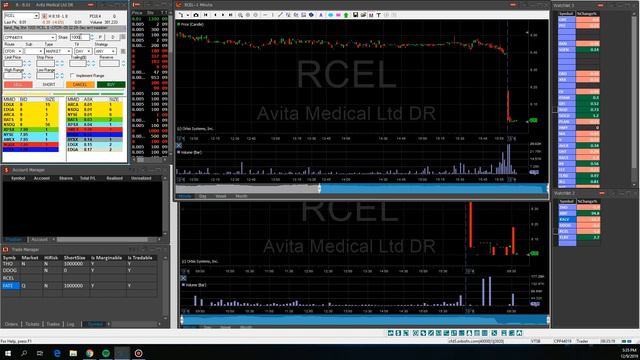Switch upper chart to the Month tab

pyautogui.click(x=241, y=196)
